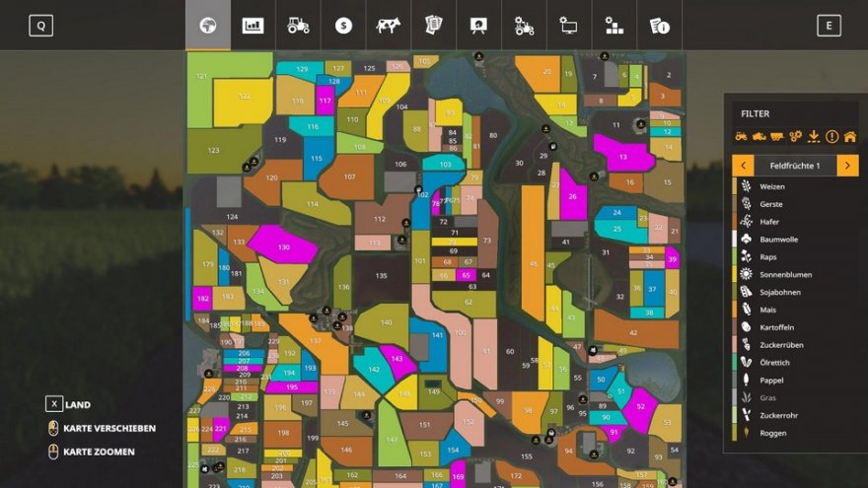Select magenta field 130 on map
This screenshot has width=868, height=488.
pos(282,245)
